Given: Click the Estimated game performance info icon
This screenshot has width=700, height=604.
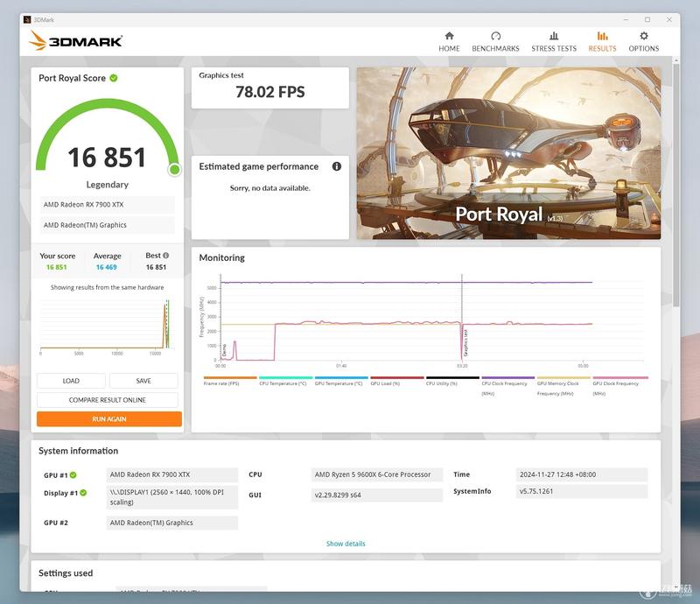Looking at the screenshot, I should pyautogui.click(x=337, y=166).
